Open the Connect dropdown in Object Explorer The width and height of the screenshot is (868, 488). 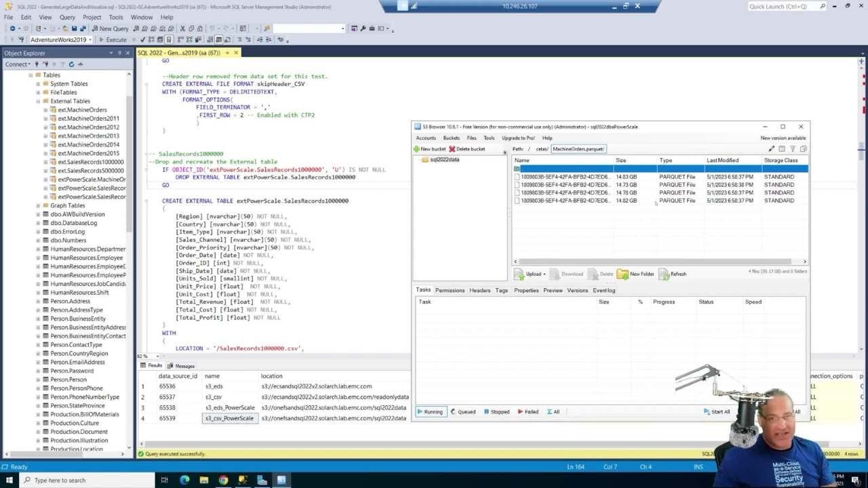point(16,64)
